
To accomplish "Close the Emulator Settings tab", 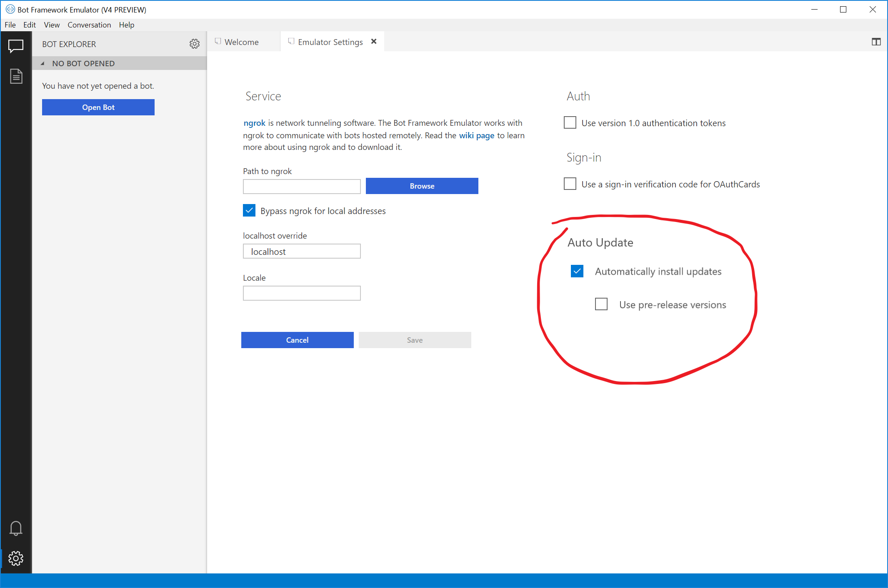I will coord(373,41).
